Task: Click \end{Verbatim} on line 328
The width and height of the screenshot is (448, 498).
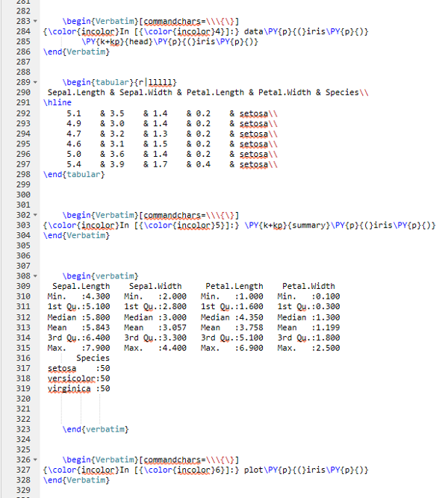Action: [x=77, y=480]
